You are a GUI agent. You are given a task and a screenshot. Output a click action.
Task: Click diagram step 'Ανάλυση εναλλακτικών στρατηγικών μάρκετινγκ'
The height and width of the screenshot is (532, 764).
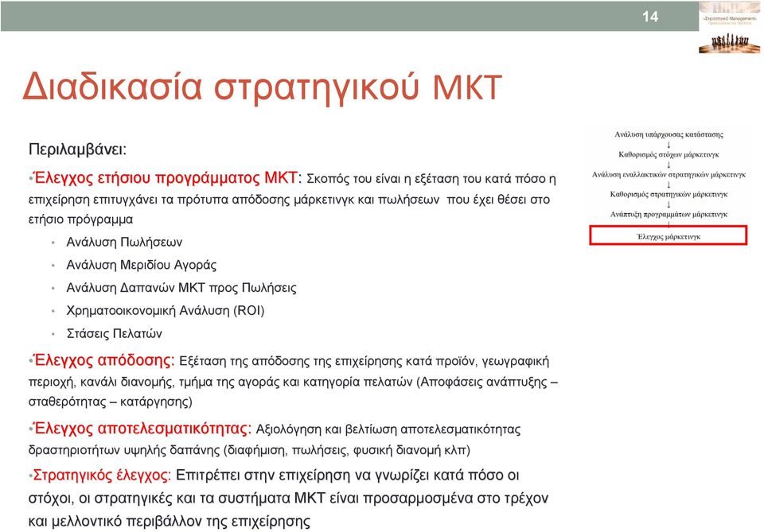pyautogui.click(x=668, y=174)
